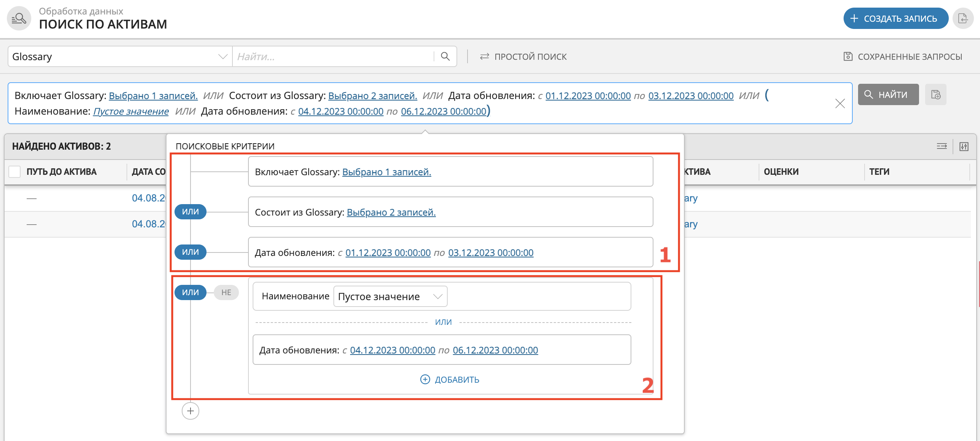
Task: Click 06.12.2023 00:00:00 in the query summary bar
Action: (x=444, y=111)
